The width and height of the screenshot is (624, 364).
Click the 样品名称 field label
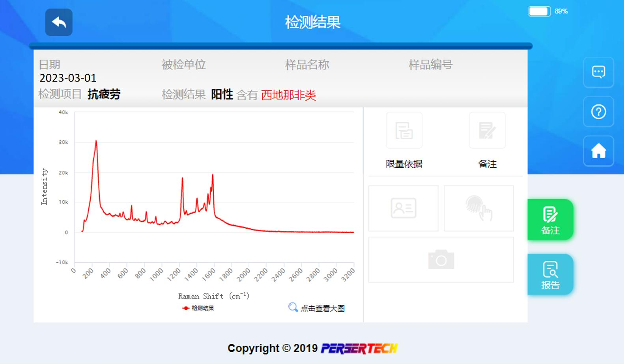(x=307, y=65)
